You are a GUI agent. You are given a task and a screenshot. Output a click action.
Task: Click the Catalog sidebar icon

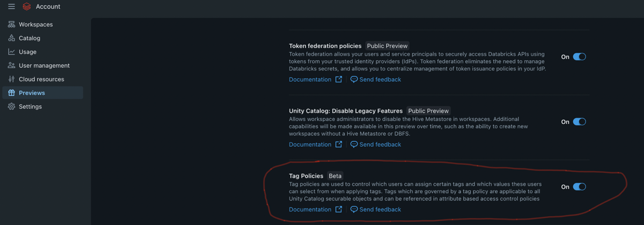[x=12, y=38]
